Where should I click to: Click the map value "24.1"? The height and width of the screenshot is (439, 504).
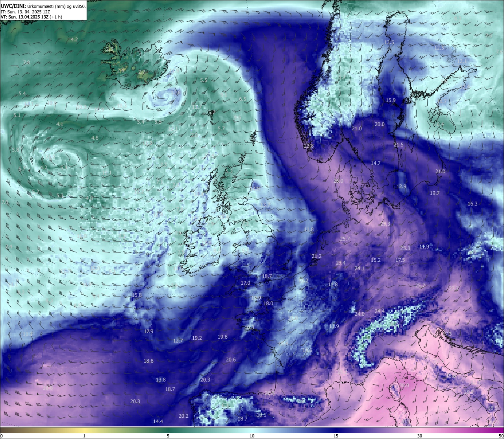[x=359, y=268]
